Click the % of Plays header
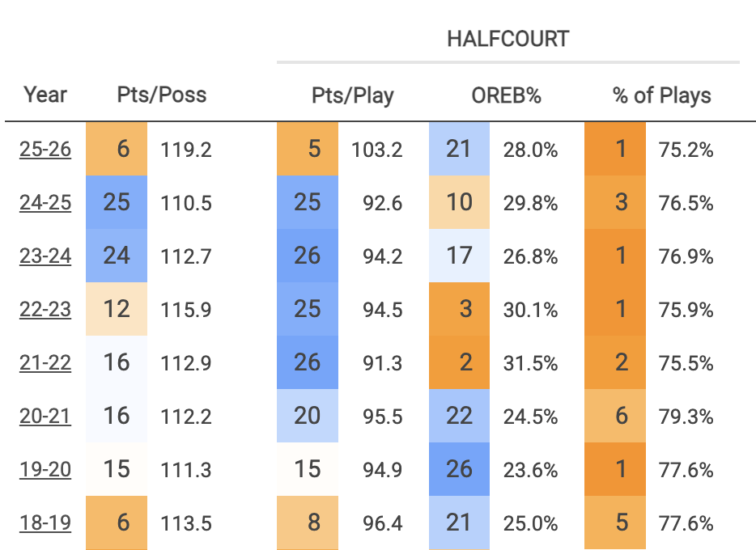The image size is (756, 550). click(661, 95)
